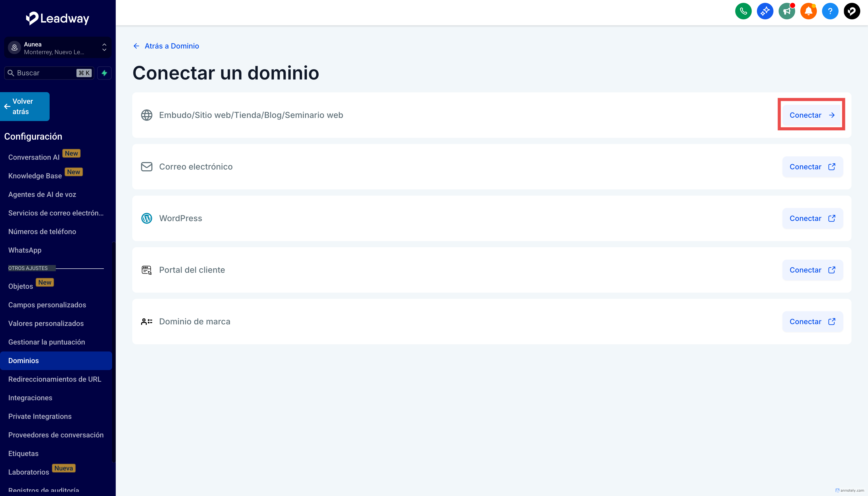Click the Buscar search field
Viewport: 868px width, 496px height.
tap(44, 73)
